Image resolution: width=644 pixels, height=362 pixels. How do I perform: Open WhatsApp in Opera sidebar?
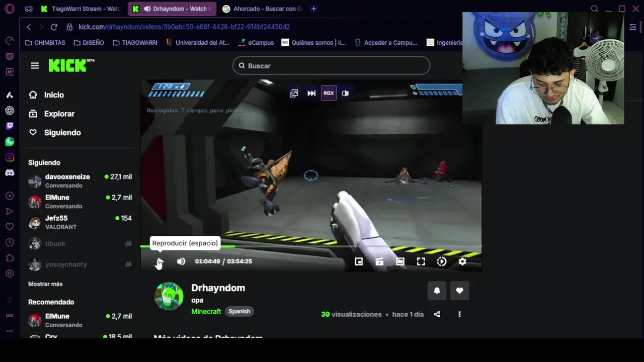point(10,142)
